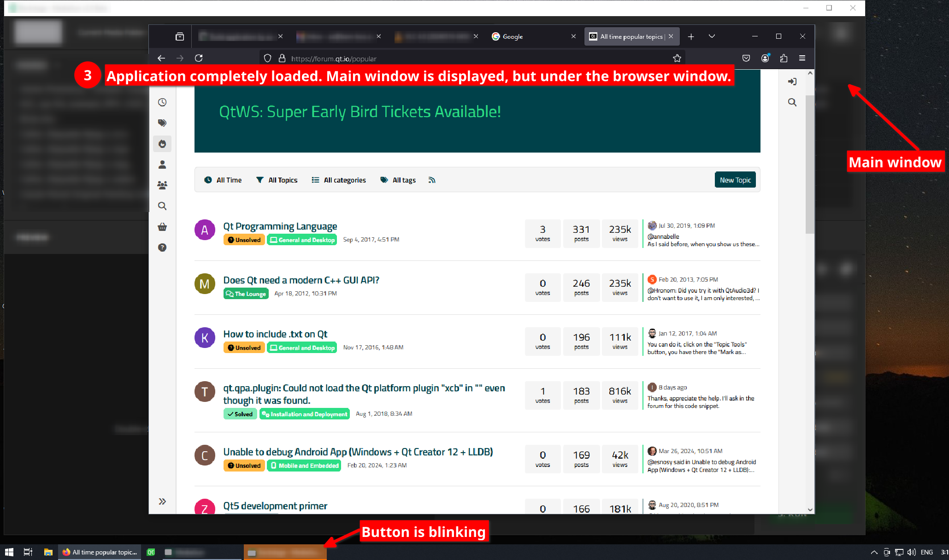Open the list all tabs chevron
This screenshot has height=560, width=949.
click(712, 36)
